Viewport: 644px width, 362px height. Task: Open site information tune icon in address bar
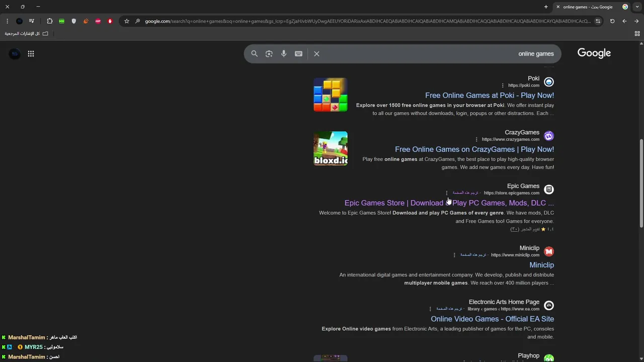click(x=598, y=21)
